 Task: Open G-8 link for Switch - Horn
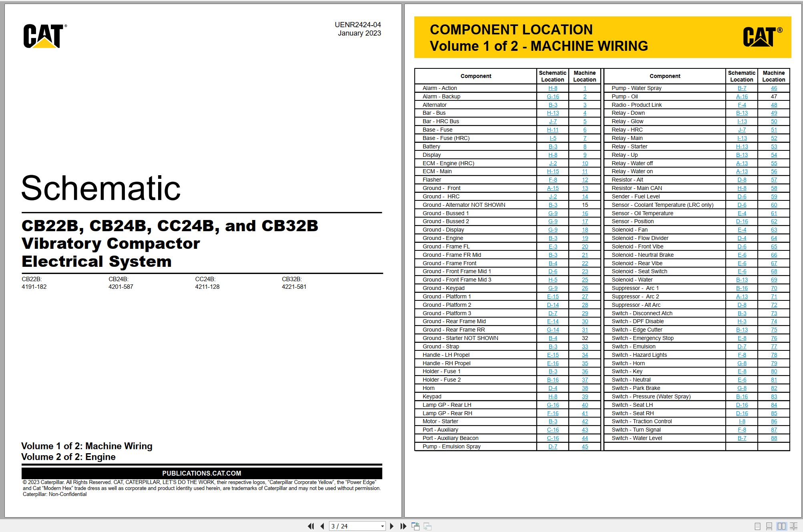tap(742, 364)
